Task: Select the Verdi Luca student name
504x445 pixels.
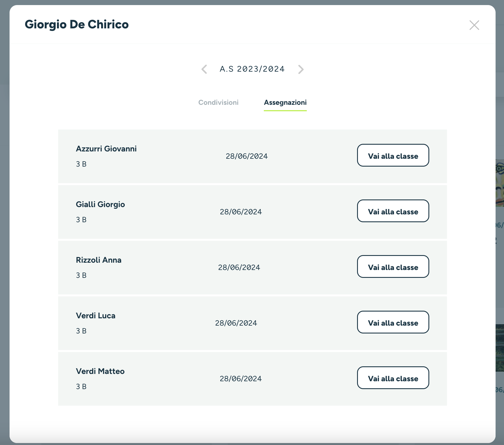Action: [96, 316]
